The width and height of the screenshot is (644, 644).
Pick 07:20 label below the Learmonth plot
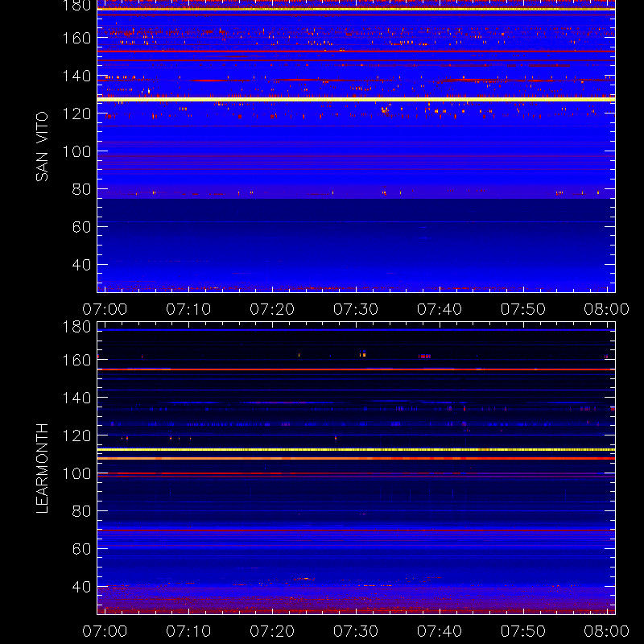coord(272,631)
